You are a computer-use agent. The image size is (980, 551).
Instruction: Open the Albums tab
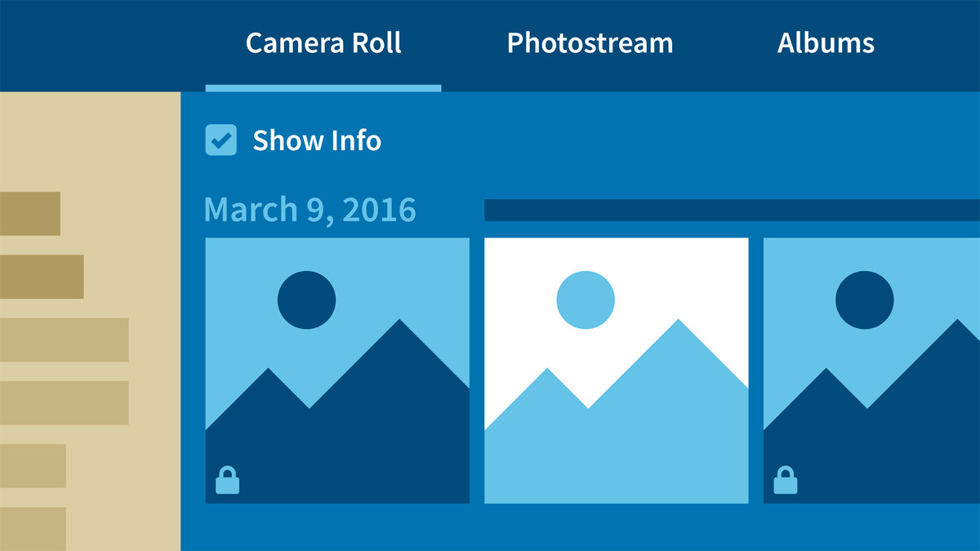tap(826, 43)
